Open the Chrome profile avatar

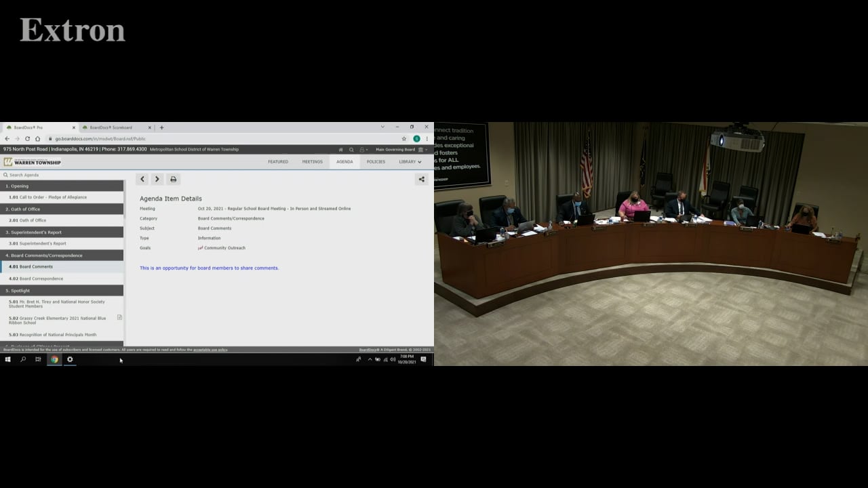pos(416,138)
